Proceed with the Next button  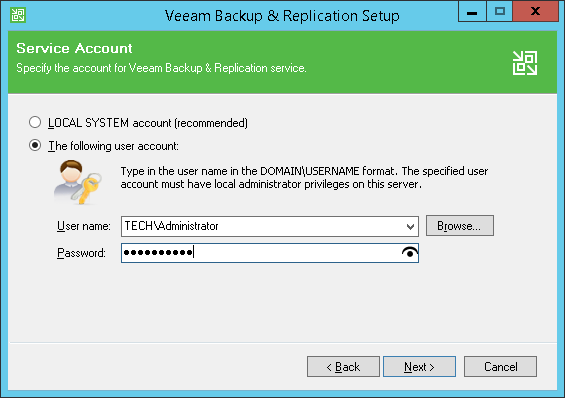coord(419,367)
